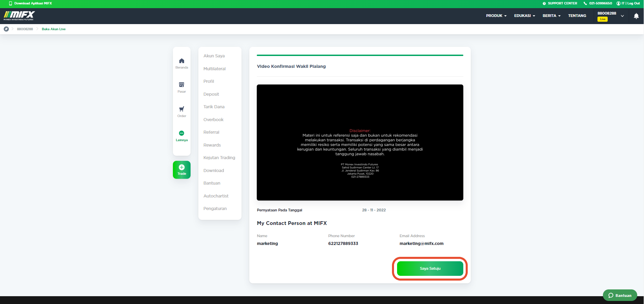Expand the EDUKASI dropdown menu
The image size is (644, 304).
(x=524, y=16)
